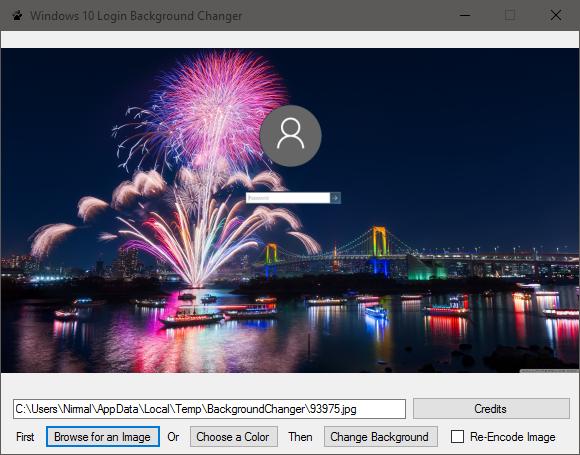Viewport: 580px width, 455px height.
Task: Click the "First" step label
Action: [x=25, y=437]
